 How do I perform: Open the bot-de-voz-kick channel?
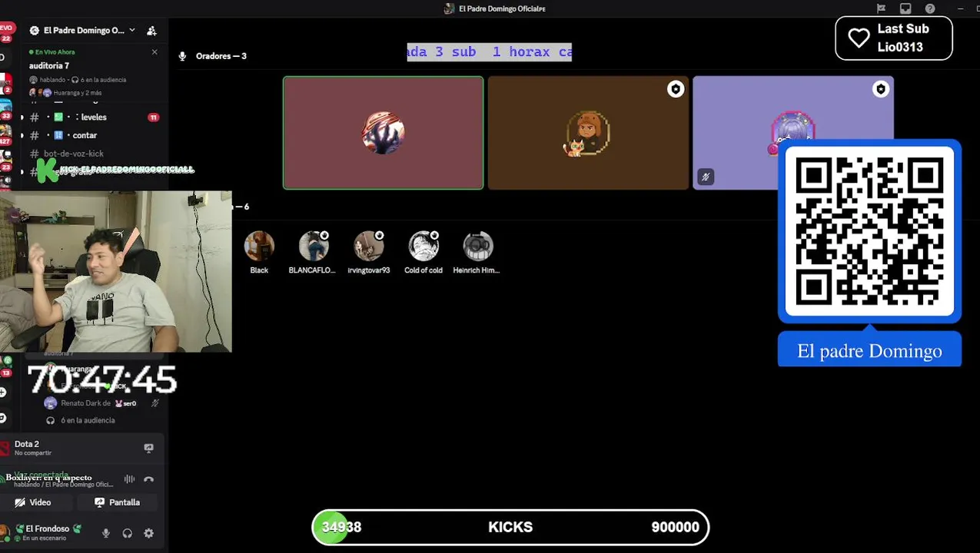(x=73, y=154)
